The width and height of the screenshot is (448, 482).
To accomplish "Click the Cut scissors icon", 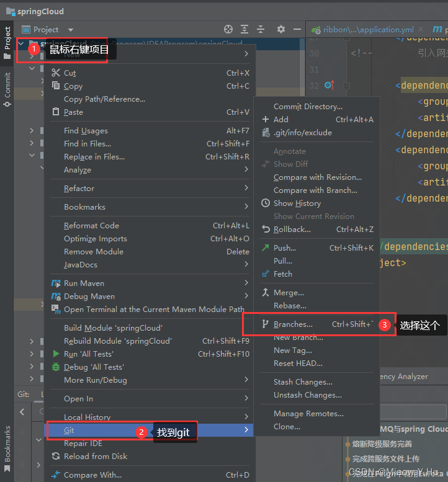I will [x=56, y=73].
